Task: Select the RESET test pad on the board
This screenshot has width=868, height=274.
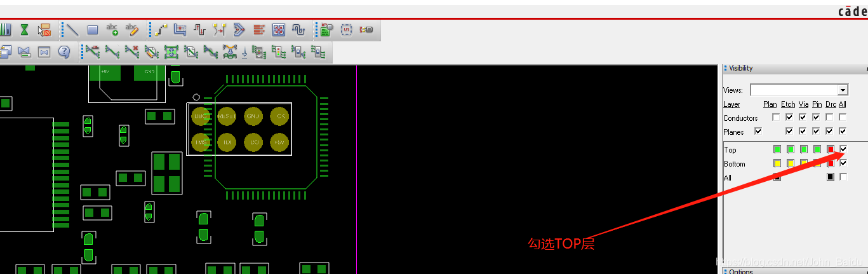Action: (x=227, y=116)
